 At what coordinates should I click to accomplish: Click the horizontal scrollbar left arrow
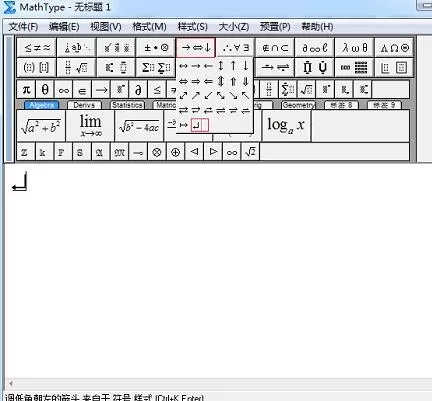11,384
